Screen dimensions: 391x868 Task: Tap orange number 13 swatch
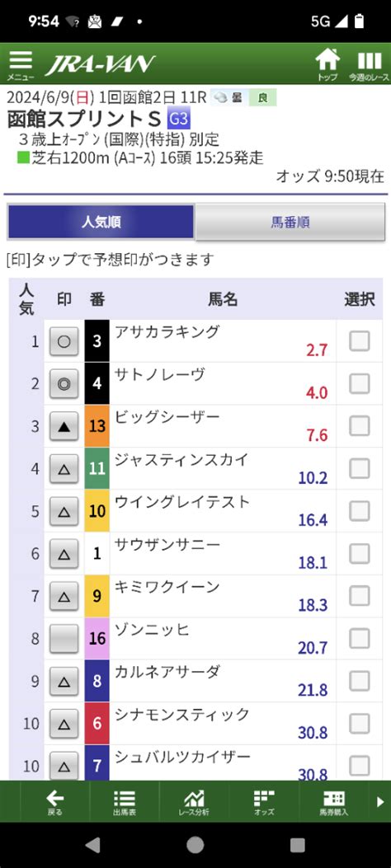click(97, 425)
